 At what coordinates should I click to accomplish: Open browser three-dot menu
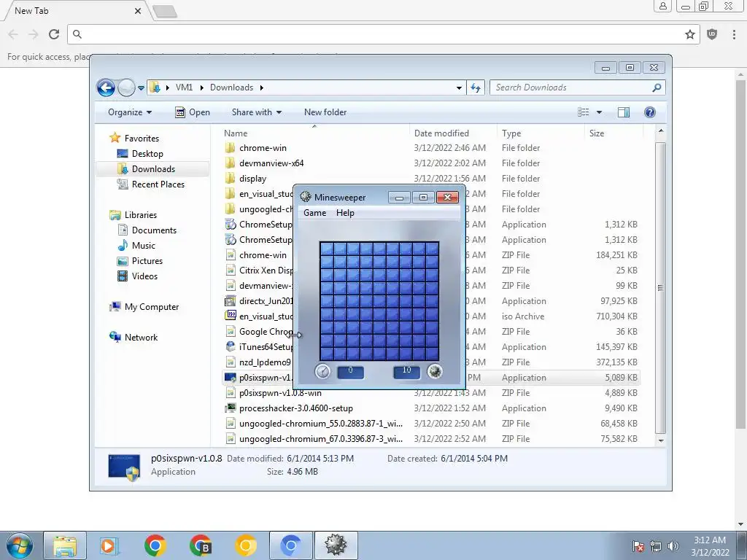pyautogui.click(x=734, y=34)
